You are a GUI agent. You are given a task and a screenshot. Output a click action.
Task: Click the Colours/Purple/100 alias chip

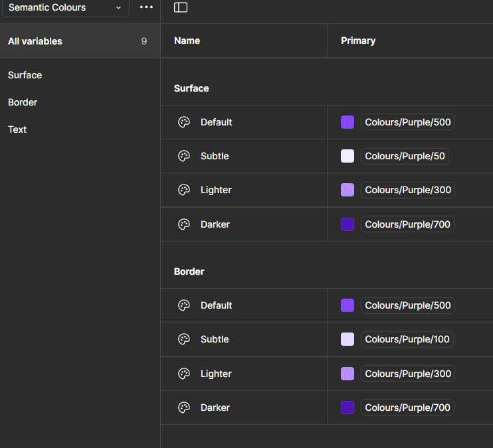tap(407, 339)
